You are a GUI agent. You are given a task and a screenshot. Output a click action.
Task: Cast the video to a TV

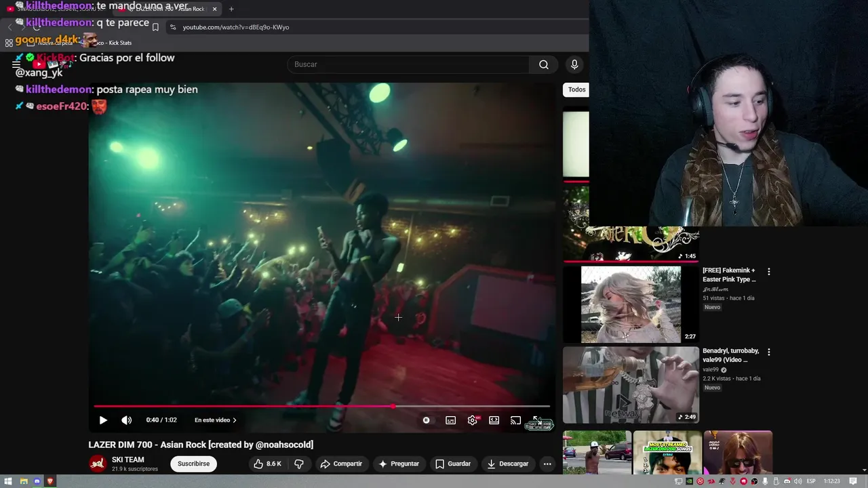516,420
